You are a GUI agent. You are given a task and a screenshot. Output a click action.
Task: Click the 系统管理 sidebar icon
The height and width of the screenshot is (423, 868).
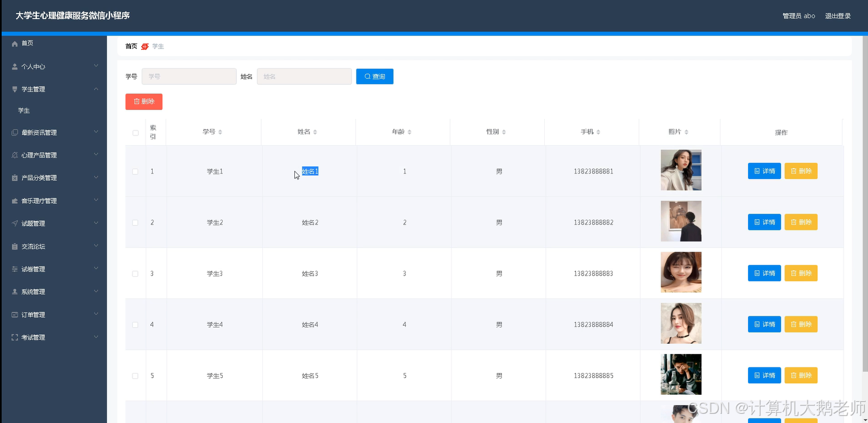pos(15,292)
